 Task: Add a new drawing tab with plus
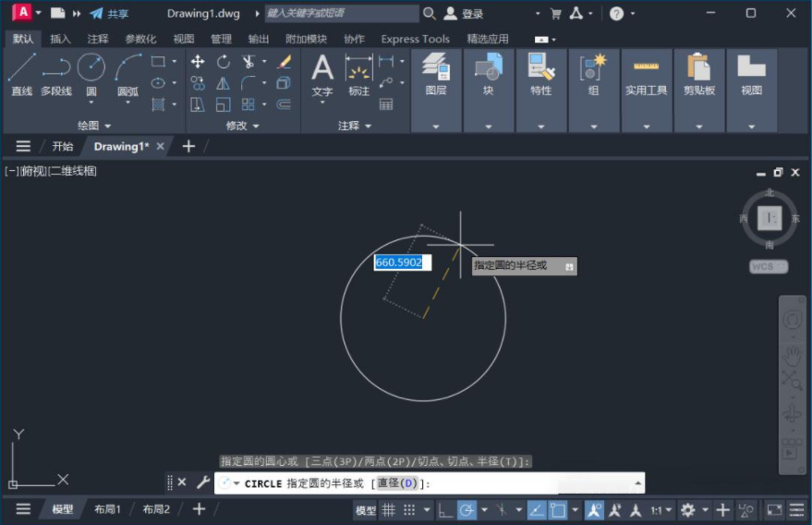pyautogui.click(x=188, y=146)
